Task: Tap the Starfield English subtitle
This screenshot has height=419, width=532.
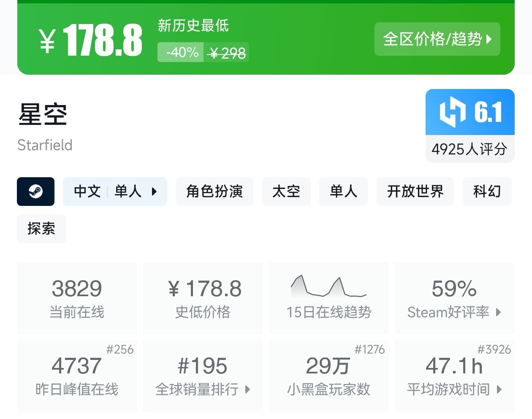Action: coord(45,145)
